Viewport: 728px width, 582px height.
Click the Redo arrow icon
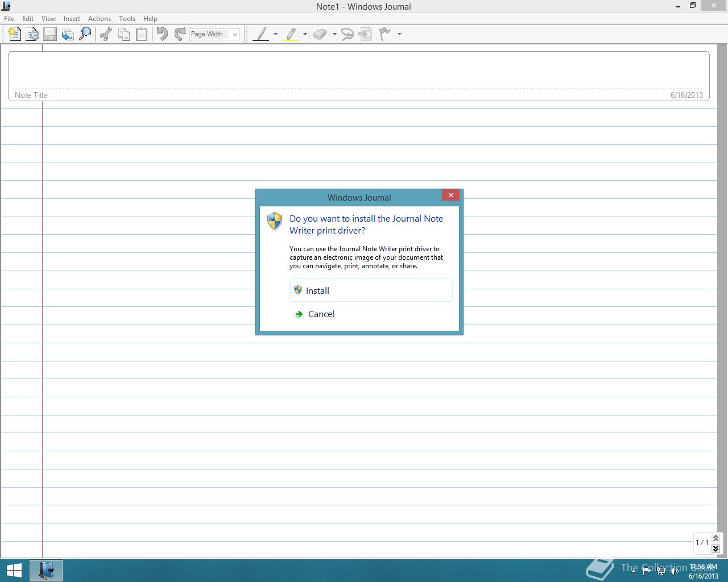(x=180, y=34)
